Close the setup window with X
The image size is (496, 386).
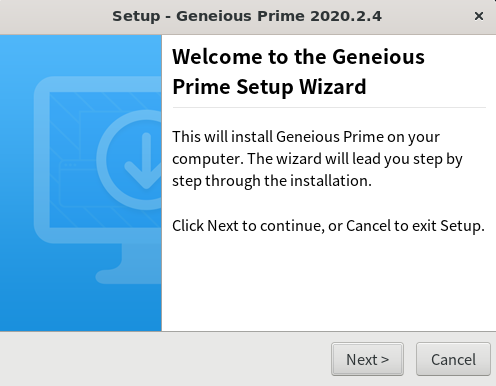pos(479,16)
